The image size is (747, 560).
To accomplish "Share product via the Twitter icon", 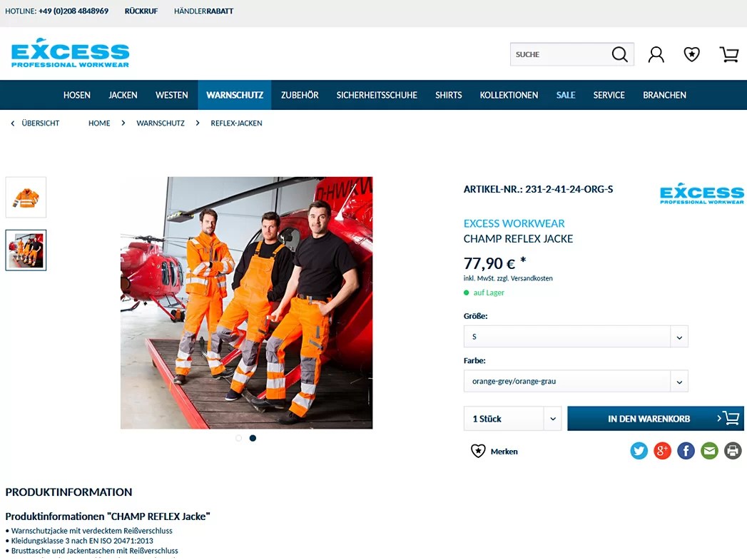I will tap(639, 451).
